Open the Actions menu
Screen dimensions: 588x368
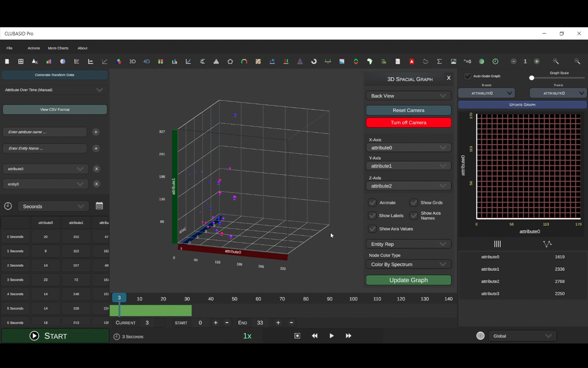coord(34,48)
